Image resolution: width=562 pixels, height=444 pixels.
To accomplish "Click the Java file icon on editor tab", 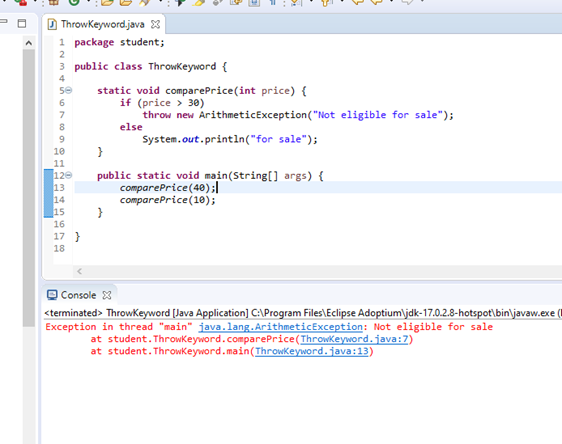I will [52, 24].
